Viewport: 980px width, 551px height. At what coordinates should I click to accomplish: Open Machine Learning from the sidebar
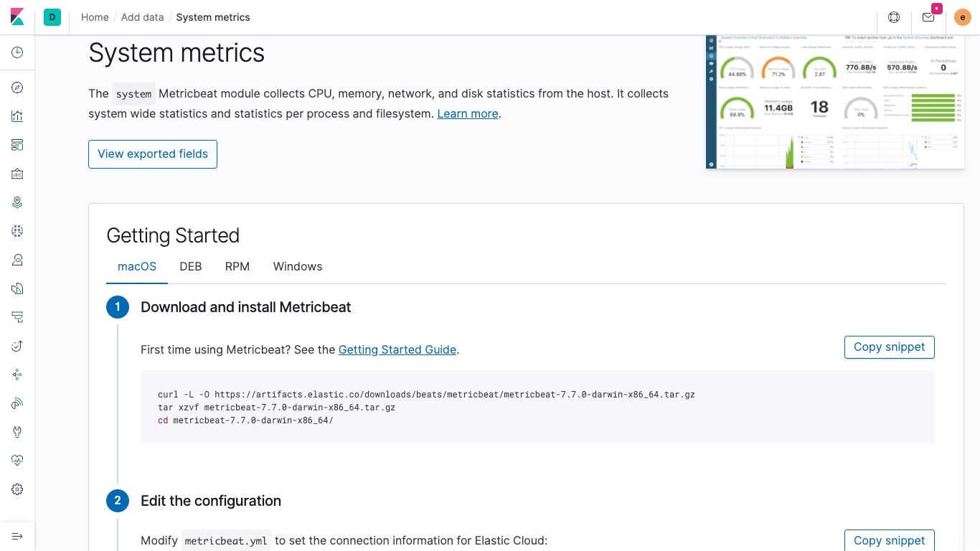[17, 231]
